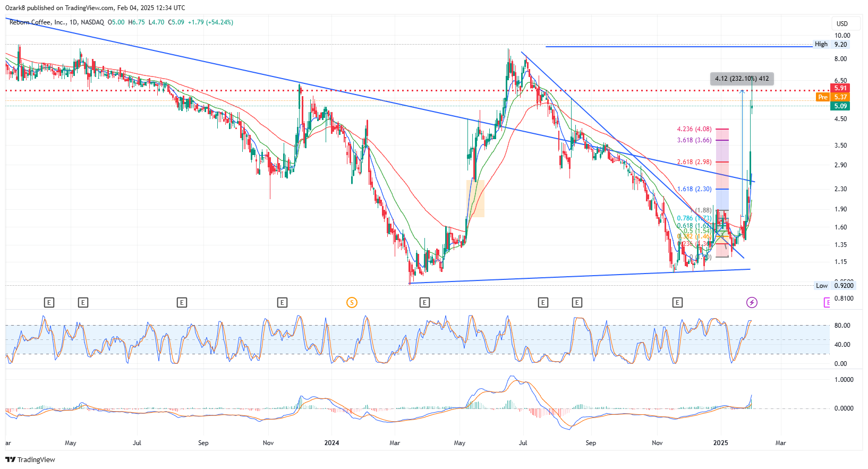Click the 3.50 value on the price scale
Image resolution: width=868 pixels, height=469 pixels.
[x=840, y=146]
